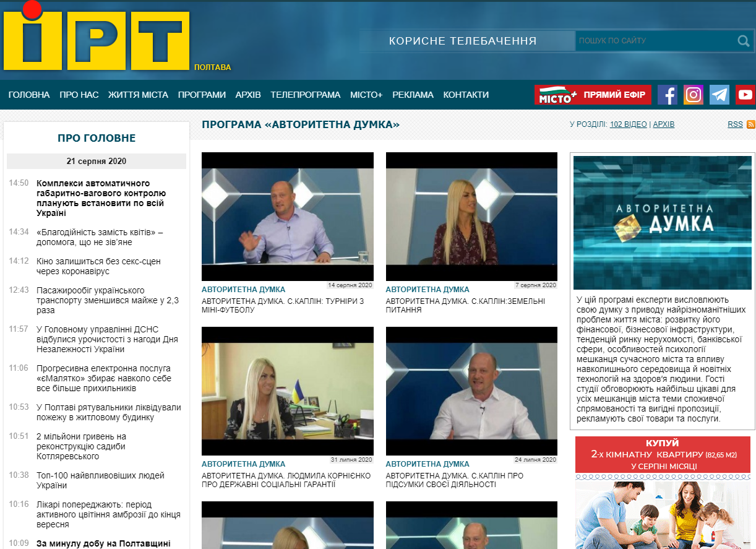Open the IPT Facebook page icon

tap(668, 95)
